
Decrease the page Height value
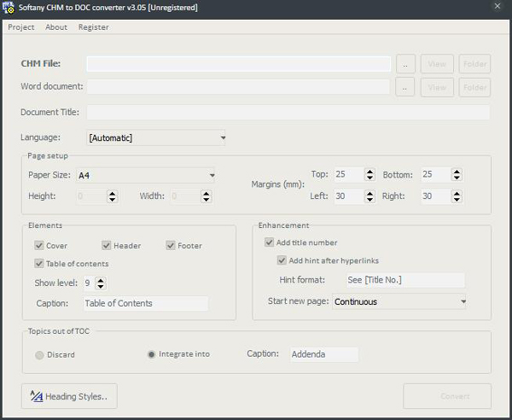113,200
